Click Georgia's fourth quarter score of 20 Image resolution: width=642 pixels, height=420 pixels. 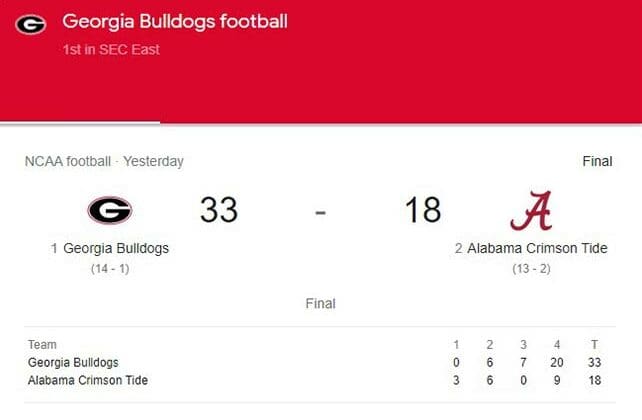click(x=557, y=362)
